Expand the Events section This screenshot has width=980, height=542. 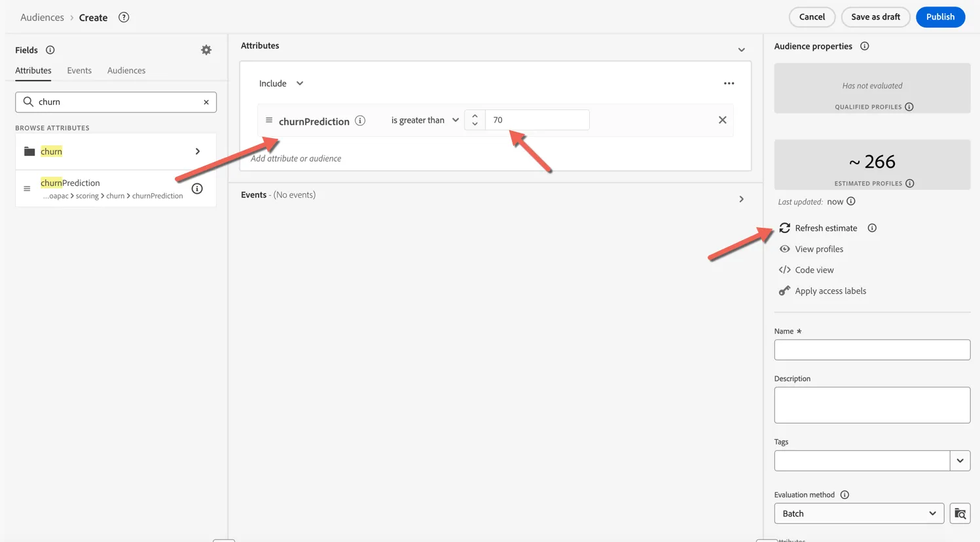point(742,199)
